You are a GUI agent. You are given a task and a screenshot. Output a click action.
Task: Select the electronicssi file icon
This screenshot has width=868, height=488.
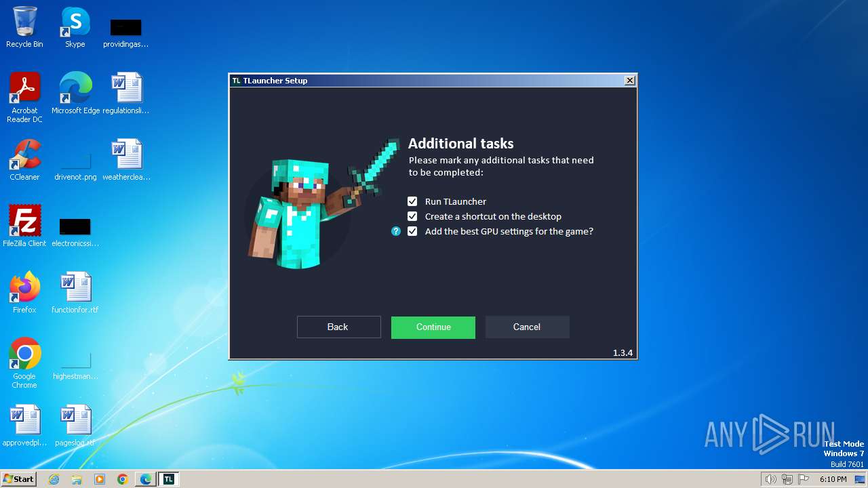(75, 232)
